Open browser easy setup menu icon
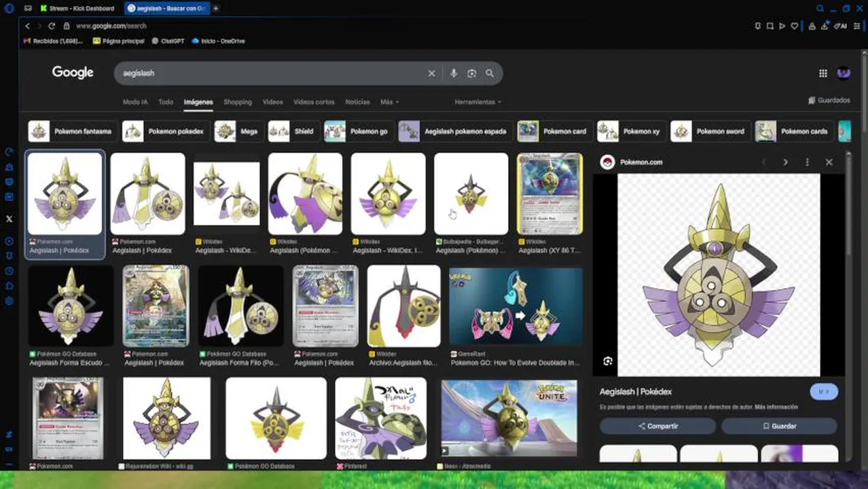This screenshot has height=489, width=868. point(858,26)
